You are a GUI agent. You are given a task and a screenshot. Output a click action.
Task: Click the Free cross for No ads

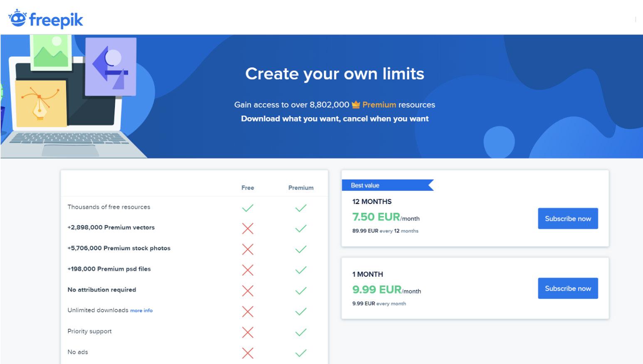pos(248,353)
